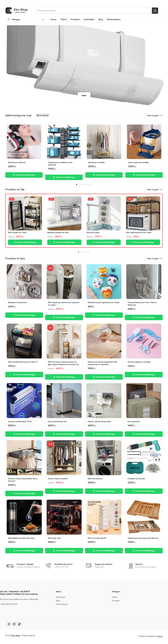Viewport: 168px width, 644px height.
Task: Open Kosh mbeturinash inox product image
Action: (64, 400)
